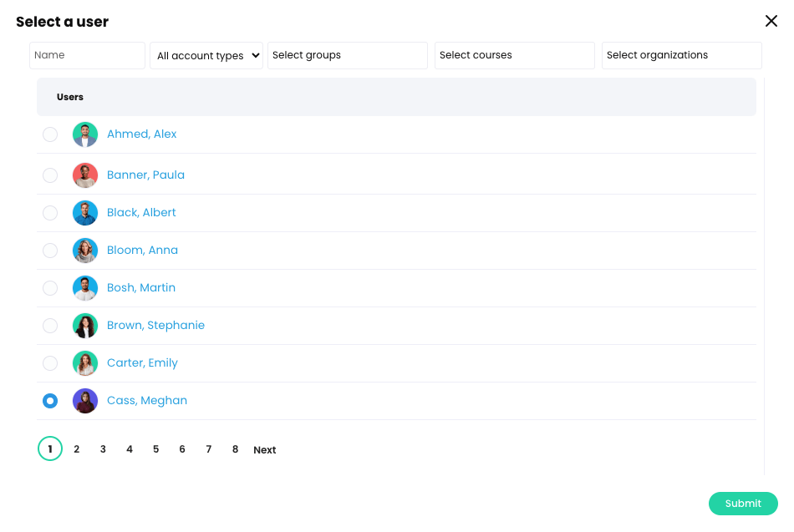Image resolution: width=794 pixels, height=532 pixels.
Task: Open the All account types dropdown
Action: (x=206, y=55)
